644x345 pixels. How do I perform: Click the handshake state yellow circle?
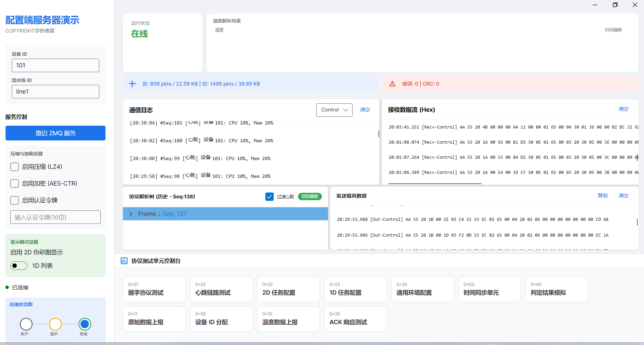point(55,324)
